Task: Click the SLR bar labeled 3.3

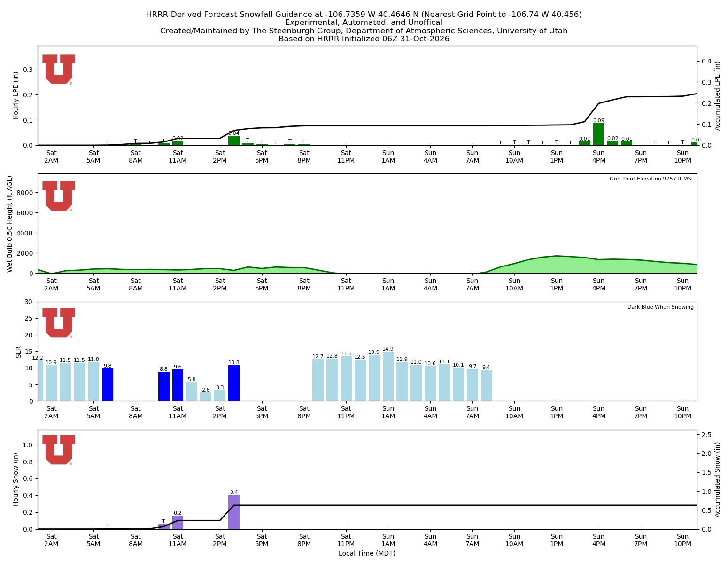Action: coord(220,396)
